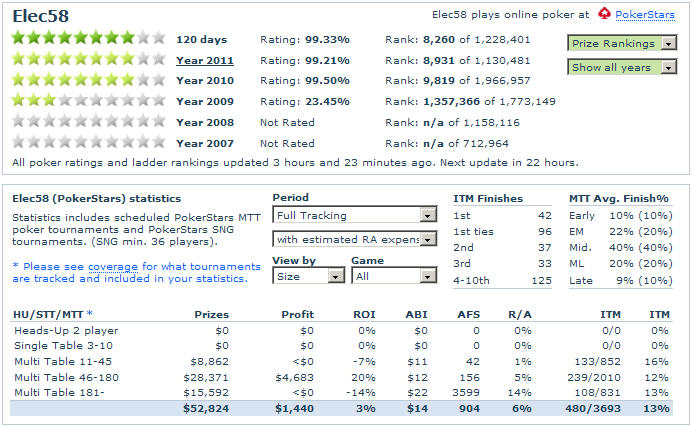The image size is (692, 427).
Task: Click the Late 9% (10%) row
Action: [621, 281]
